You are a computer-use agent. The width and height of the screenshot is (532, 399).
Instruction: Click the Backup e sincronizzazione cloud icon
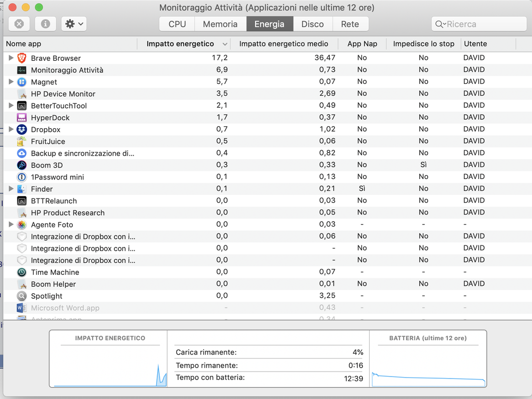22,153
